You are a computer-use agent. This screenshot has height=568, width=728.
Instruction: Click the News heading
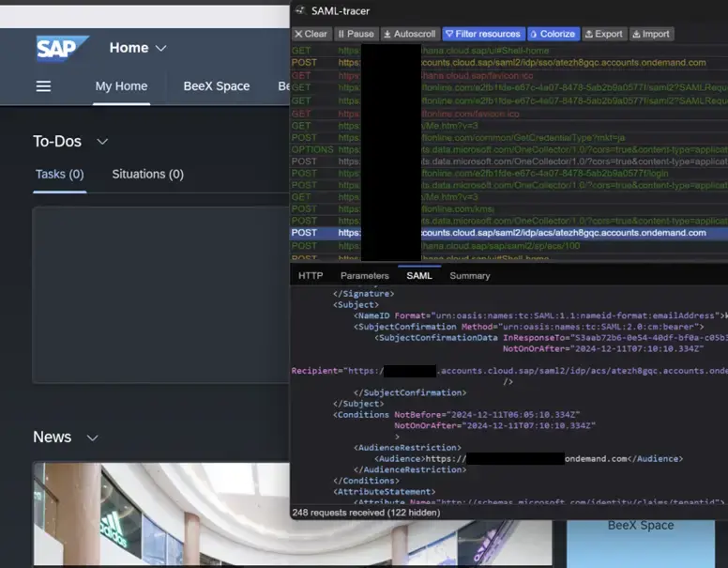(52, 437)
